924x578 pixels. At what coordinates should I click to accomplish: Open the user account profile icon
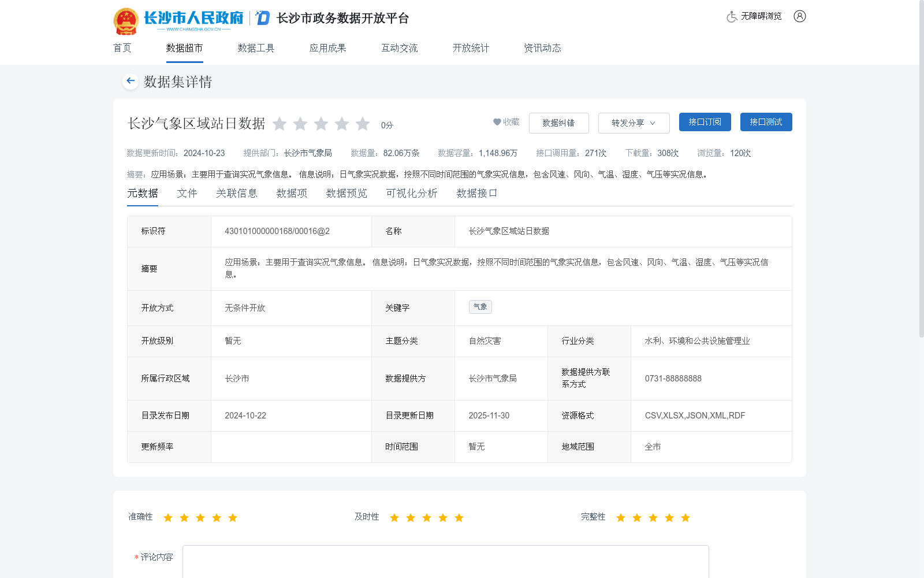800,16
